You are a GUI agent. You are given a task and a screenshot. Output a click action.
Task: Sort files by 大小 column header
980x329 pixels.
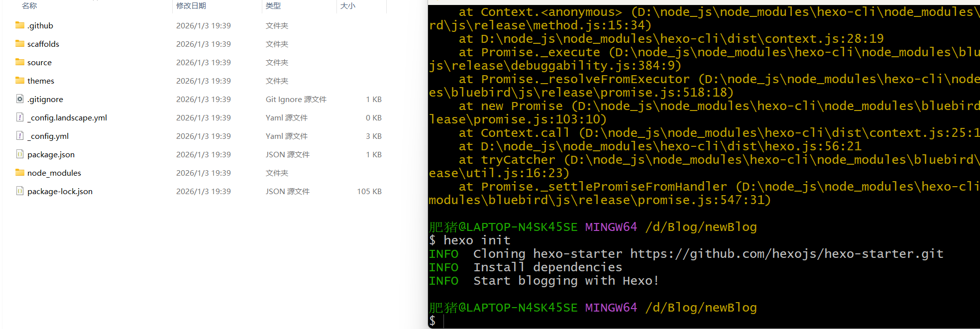click(x=348, y=5)
